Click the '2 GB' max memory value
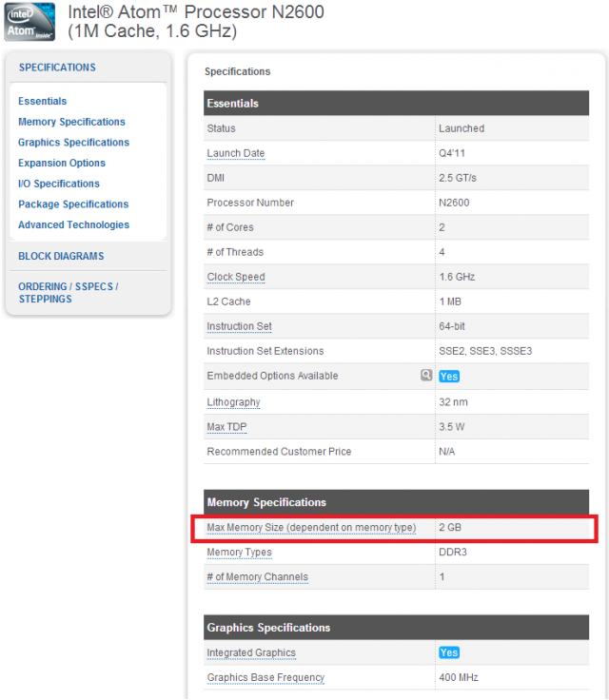Viewport: 609px width, 700px height. click(x=450, y=527)
